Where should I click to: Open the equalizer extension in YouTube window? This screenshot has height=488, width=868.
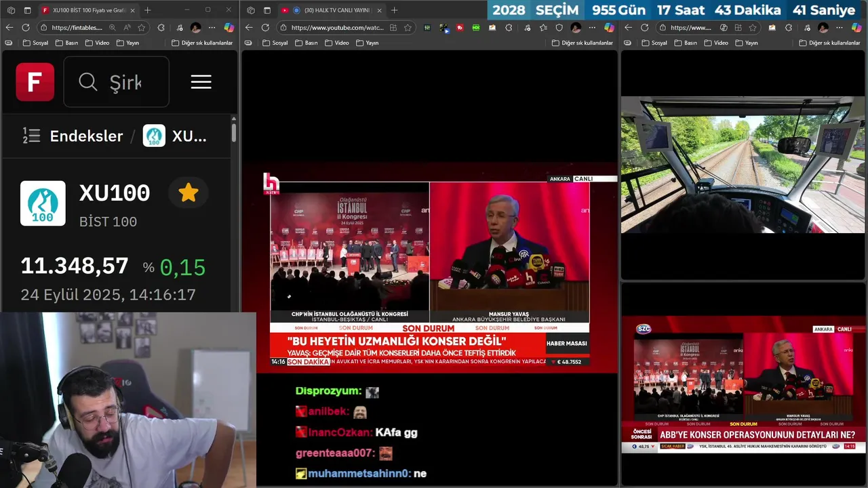point(427,27)
